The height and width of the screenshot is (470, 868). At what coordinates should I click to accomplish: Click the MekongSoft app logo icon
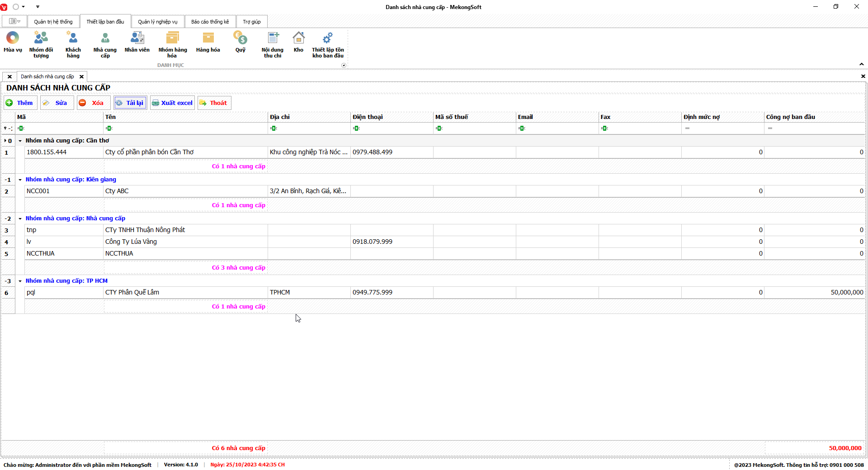tap(4, 7)
